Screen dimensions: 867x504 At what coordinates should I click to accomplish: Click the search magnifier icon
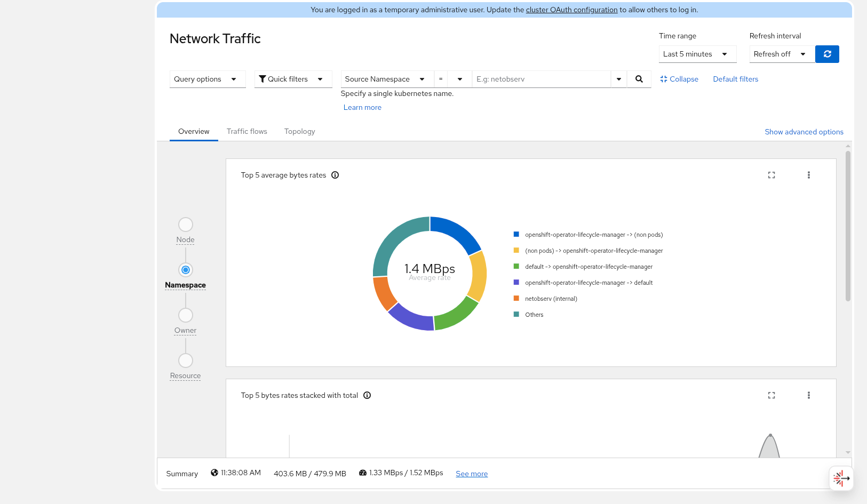tap(639, 79)
